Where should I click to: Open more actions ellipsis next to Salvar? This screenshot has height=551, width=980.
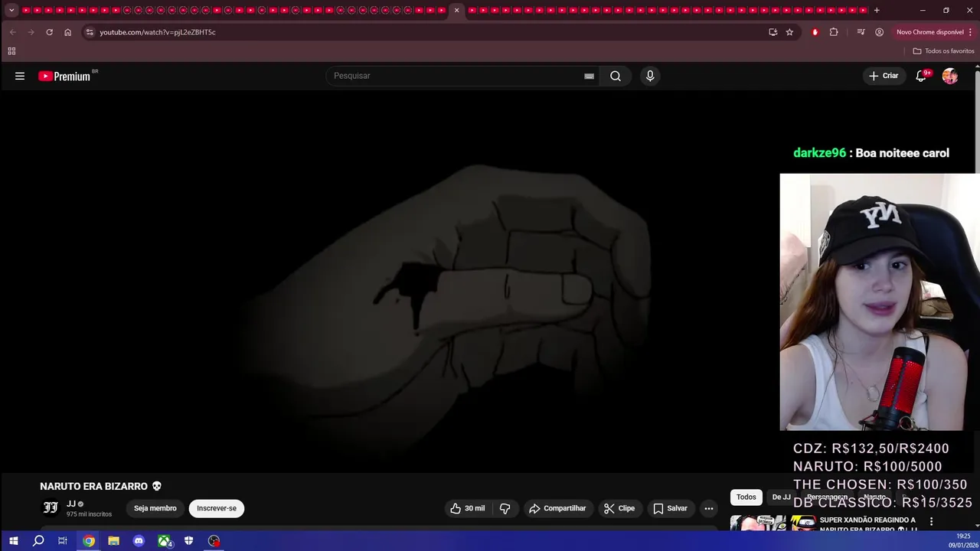(709, 508)
